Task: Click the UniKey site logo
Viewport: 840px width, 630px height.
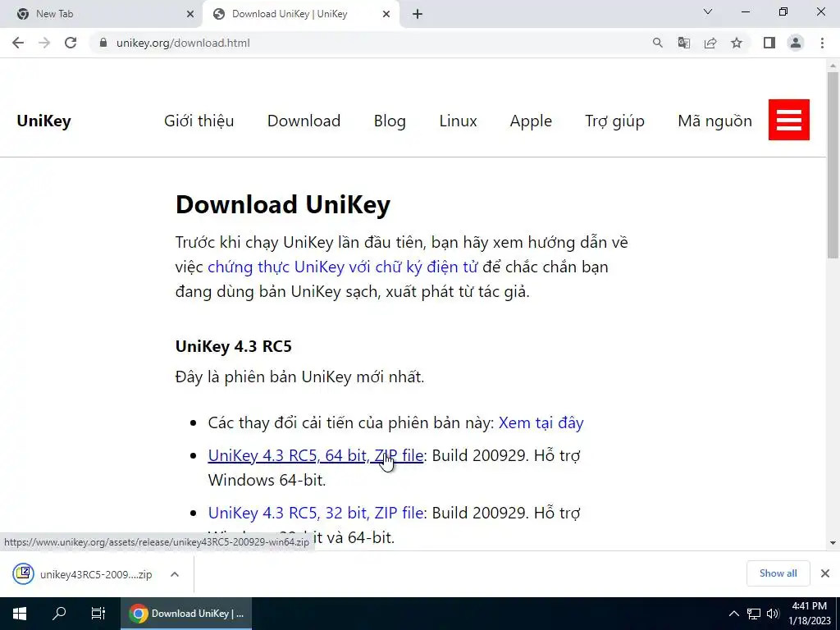Action: (44, 121)
